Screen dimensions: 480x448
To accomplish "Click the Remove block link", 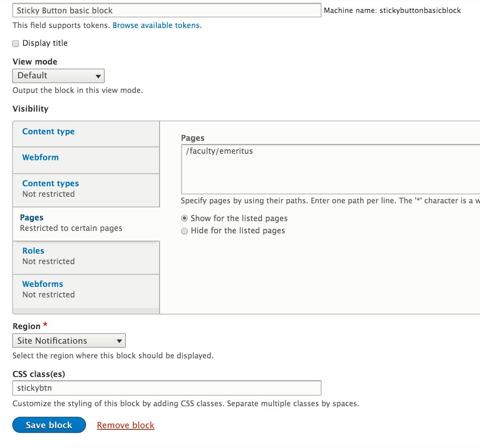I will click(125, 425).
